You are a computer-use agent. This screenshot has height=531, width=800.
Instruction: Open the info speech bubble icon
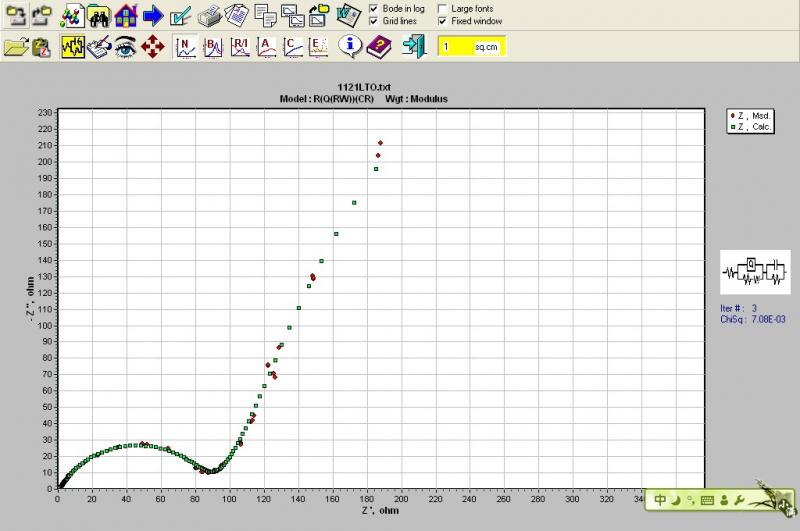pos(351,46)
